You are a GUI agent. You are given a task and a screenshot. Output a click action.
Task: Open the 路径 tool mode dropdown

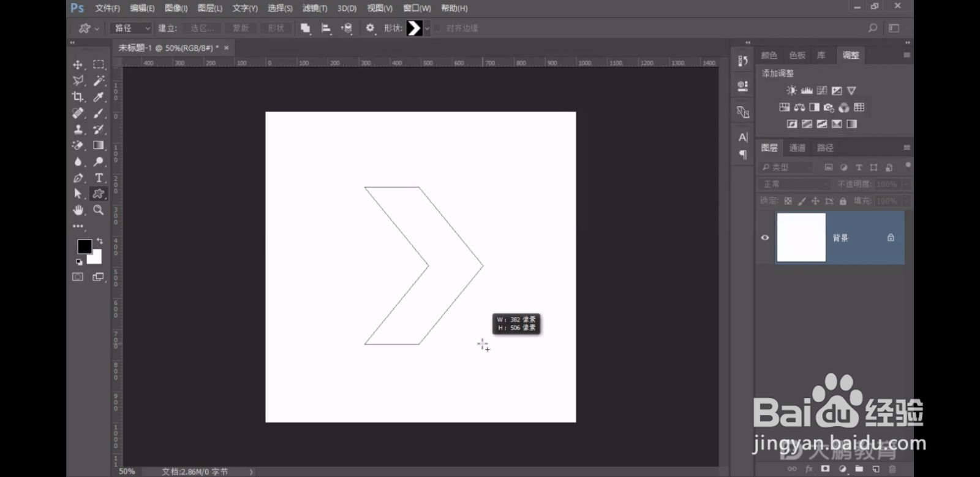[x=132, y=28]
